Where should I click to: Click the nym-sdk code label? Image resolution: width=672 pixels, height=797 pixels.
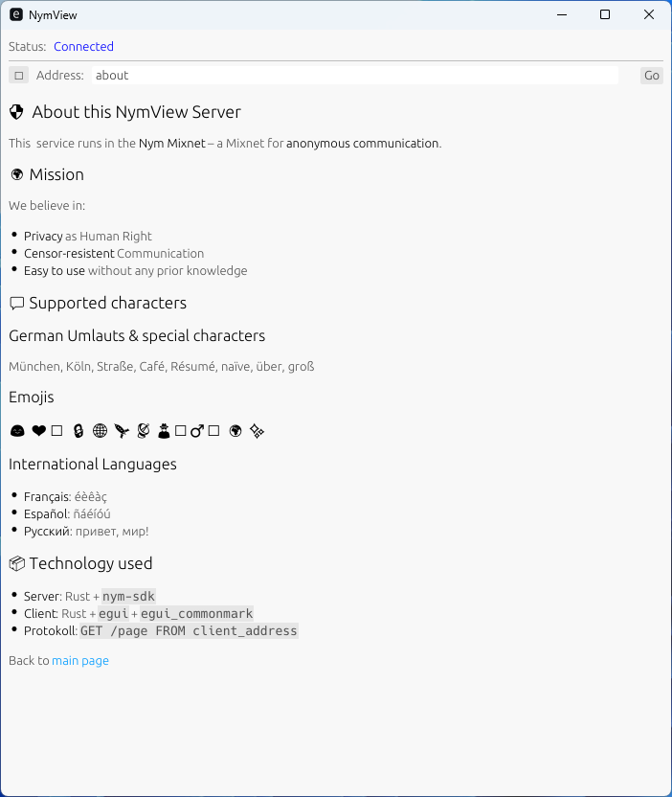(128, 597)
